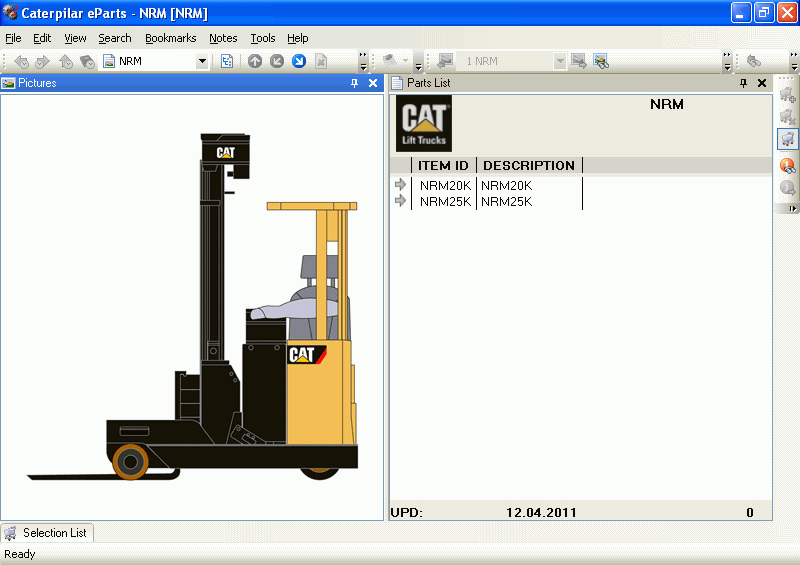
Task: Expand the far-right toolbar overflow chevron
Action: [793, 61]
